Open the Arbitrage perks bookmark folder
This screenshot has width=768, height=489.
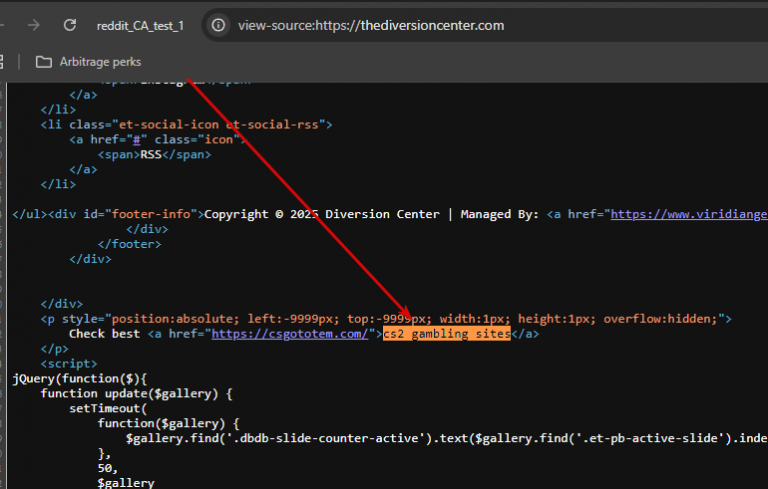pyautogui.click(x=89, y=62)
